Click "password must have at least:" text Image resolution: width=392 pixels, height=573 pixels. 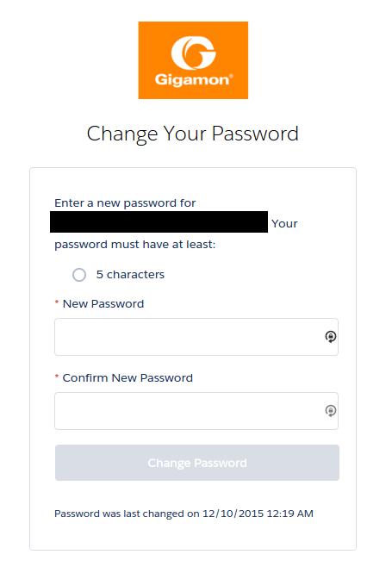(134, 244)
